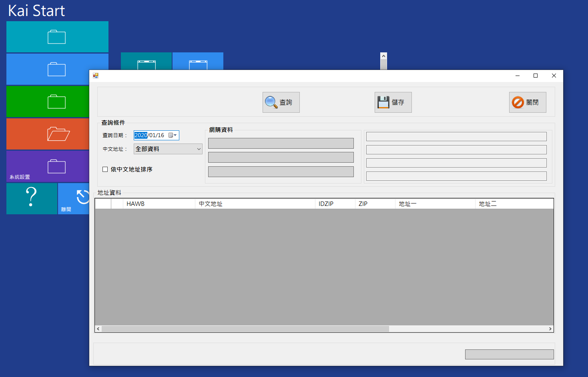Enable 依中文地址排序 checkbox
This screenshot has width=588, height=377.
(105, 170)
